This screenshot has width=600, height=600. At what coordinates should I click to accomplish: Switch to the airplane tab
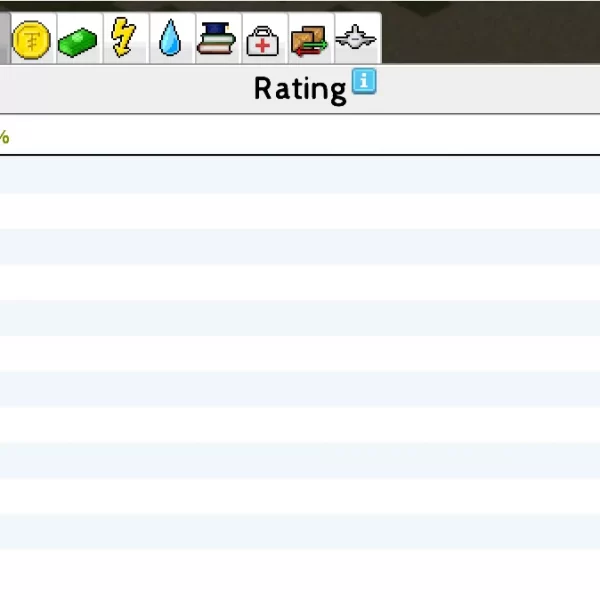pos(356,40)
